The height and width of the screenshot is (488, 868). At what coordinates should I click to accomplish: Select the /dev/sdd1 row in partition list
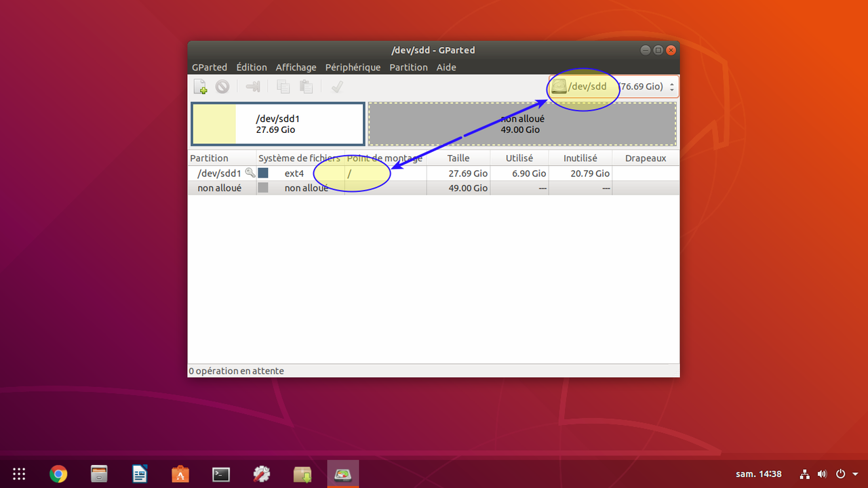(433, 173)
